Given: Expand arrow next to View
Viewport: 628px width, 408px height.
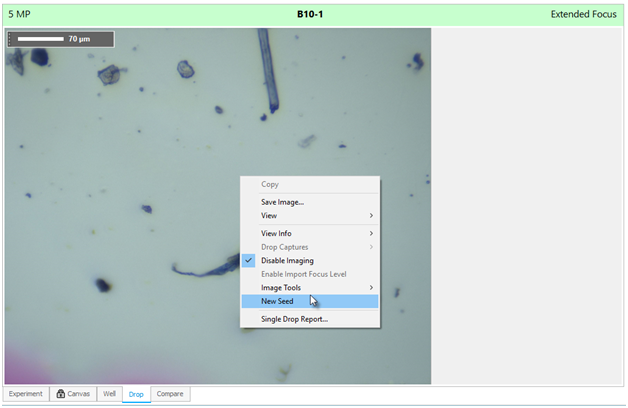Looking at the screenshot, I should tap(371, 216).
